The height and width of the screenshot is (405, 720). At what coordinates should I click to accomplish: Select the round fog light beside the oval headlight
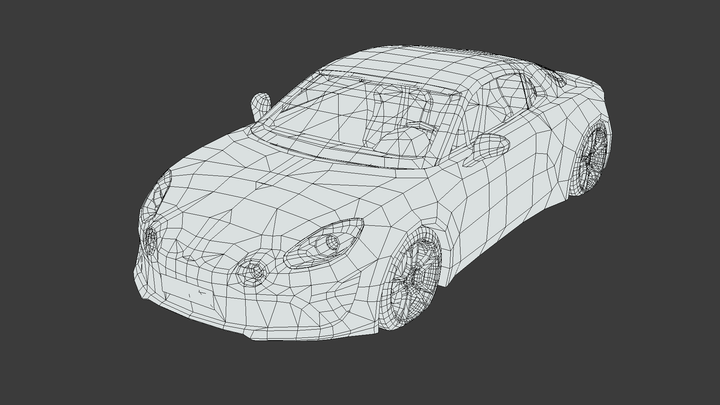tap(252, 271)
